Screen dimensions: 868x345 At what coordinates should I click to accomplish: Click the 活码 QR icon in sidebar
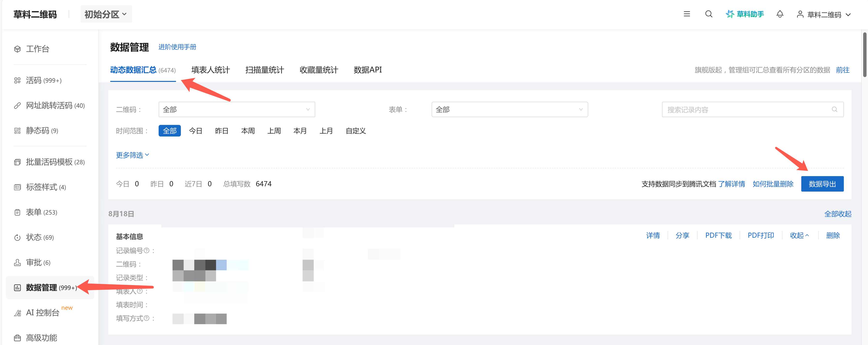pyautogui.click(x=17, y=80)
